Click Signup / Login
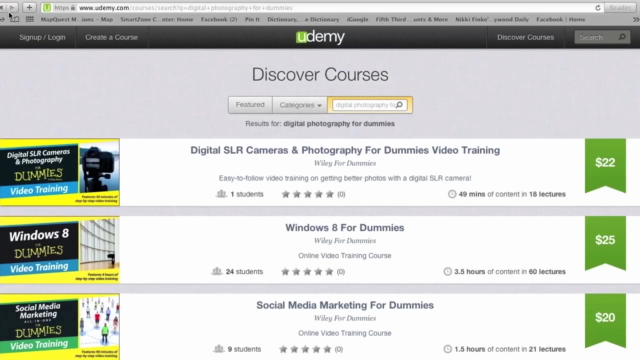640x360 pixels. point(42,37)
